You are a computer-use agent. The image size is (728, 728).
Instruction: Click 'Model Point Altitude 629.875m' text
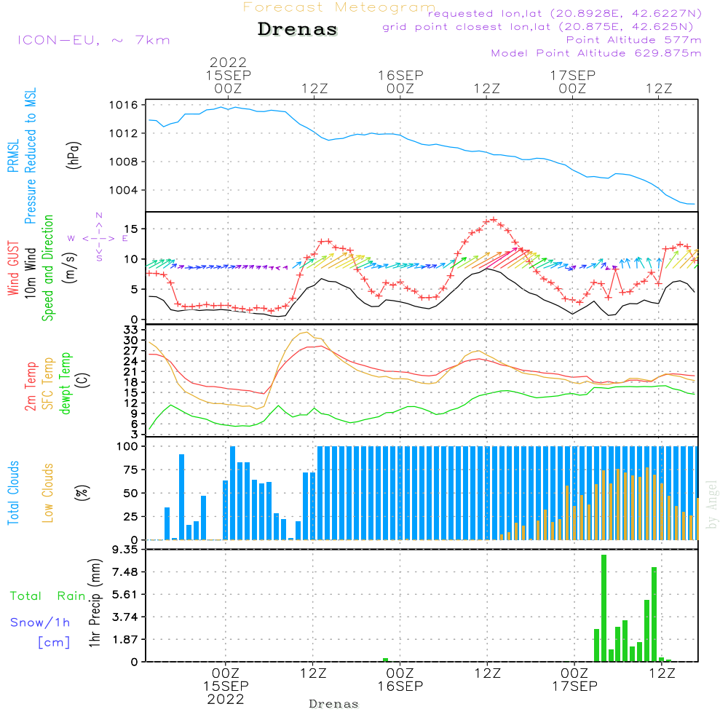(x=596, y=53)
